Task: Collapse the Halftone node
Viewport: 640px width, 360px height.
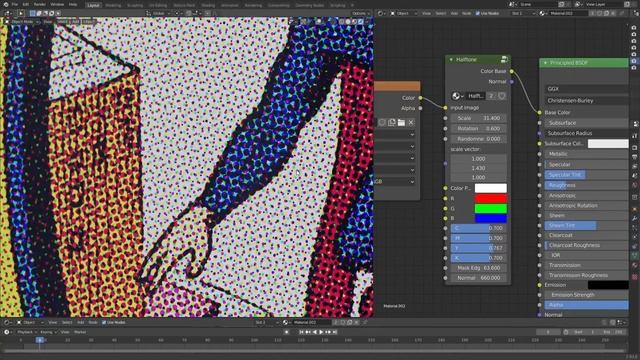Action: click(x=451, y=60)
